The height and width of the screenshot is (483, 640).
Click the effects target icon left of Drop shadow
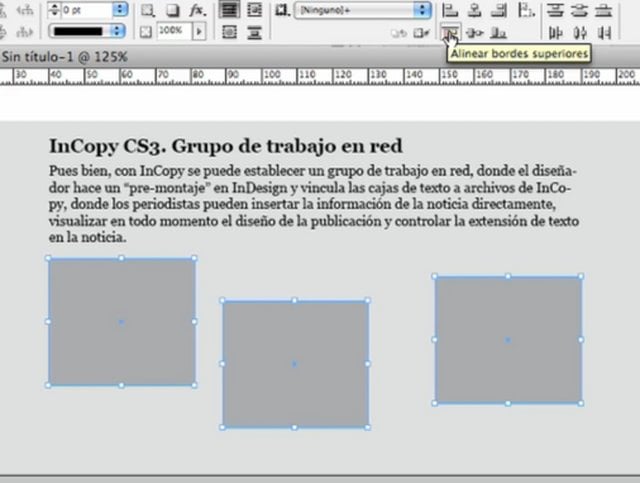(x=147, y=10)
